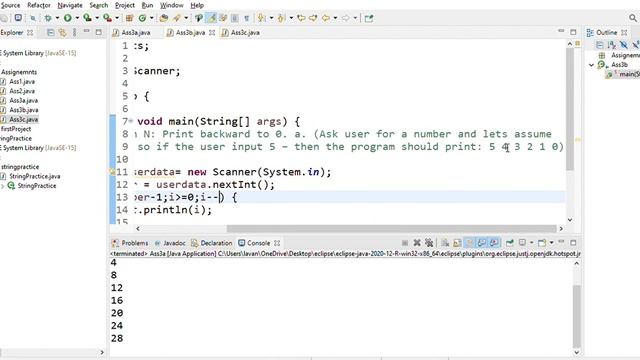This screenshot has height=360, width=640.
Task: Switch to the Declaration tab
Action: (211, 243)
